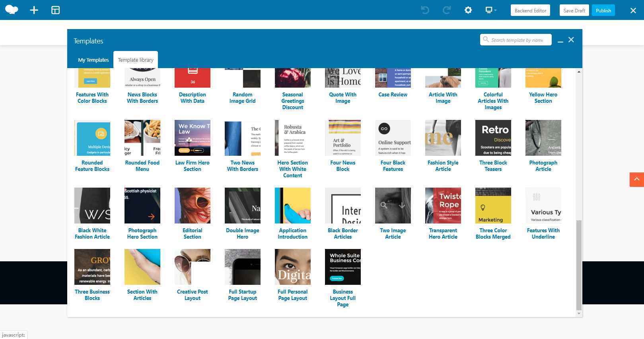The width and height of the screenshot is (644, 339).
Task: Select Double Image Hero thumbnail
Action: pos(243,206)
